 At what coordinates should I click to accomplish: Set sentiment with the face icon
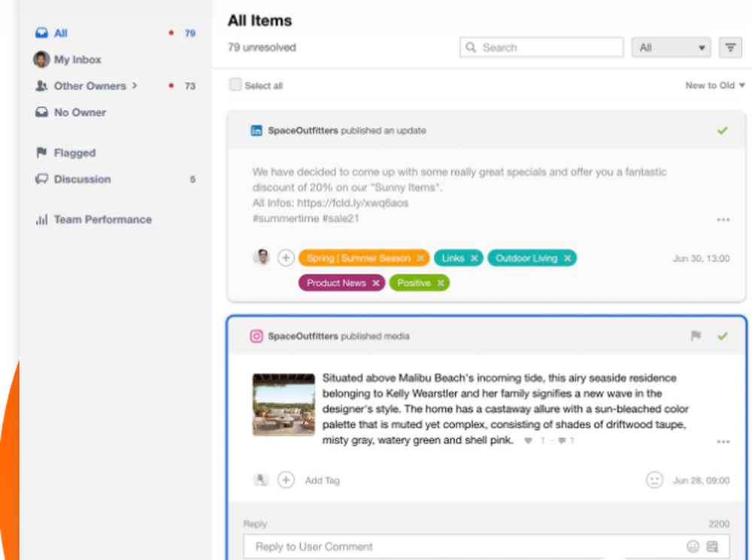(x=654, y=480)
